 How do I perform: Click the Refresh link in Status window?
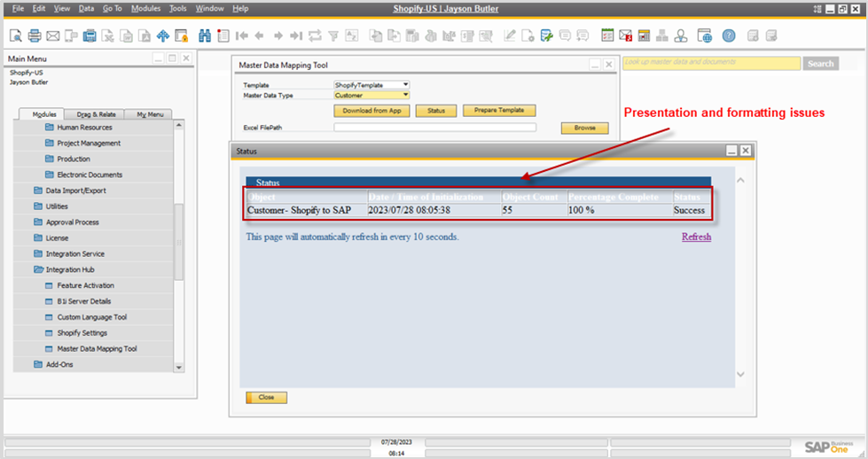pyautogui.click(x=696, y=237)
